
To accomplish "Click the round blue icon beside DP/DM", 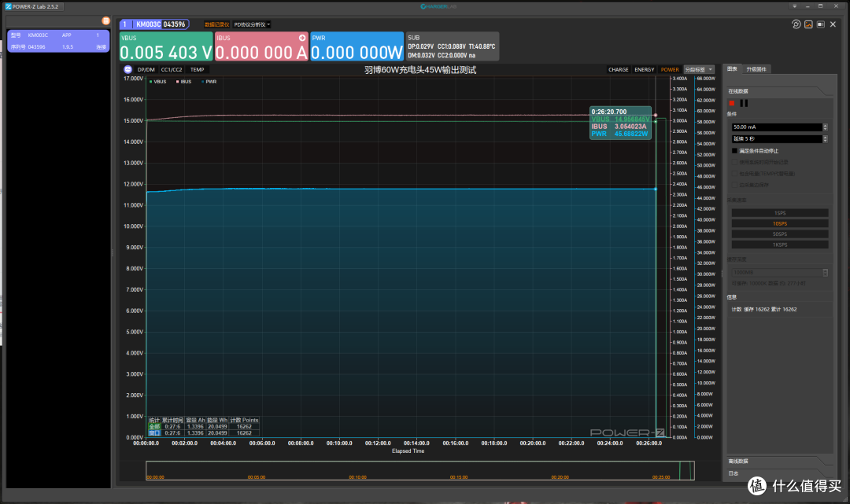I will pyautogui.click(x=128, y=69).
